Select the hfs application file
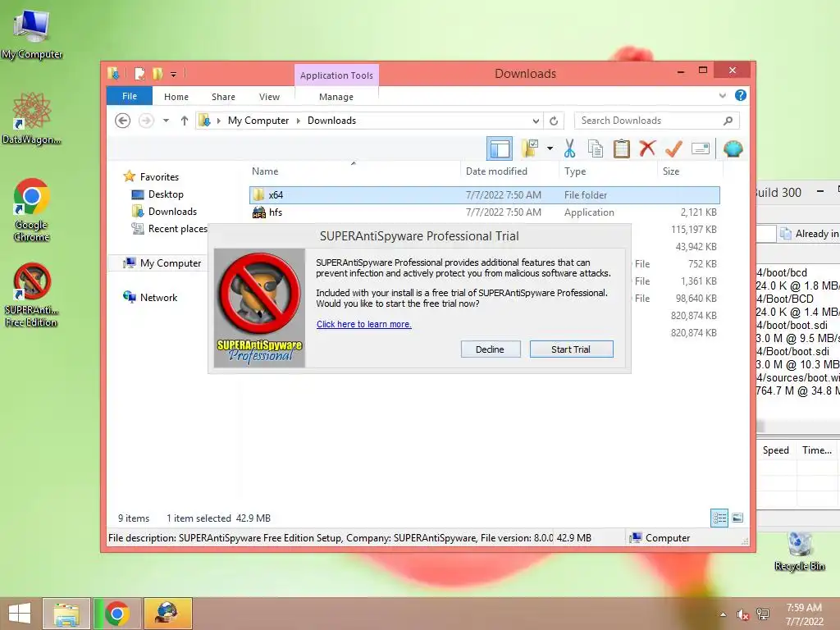This screenshot has width=840, height=630. (x=484, y=212)
